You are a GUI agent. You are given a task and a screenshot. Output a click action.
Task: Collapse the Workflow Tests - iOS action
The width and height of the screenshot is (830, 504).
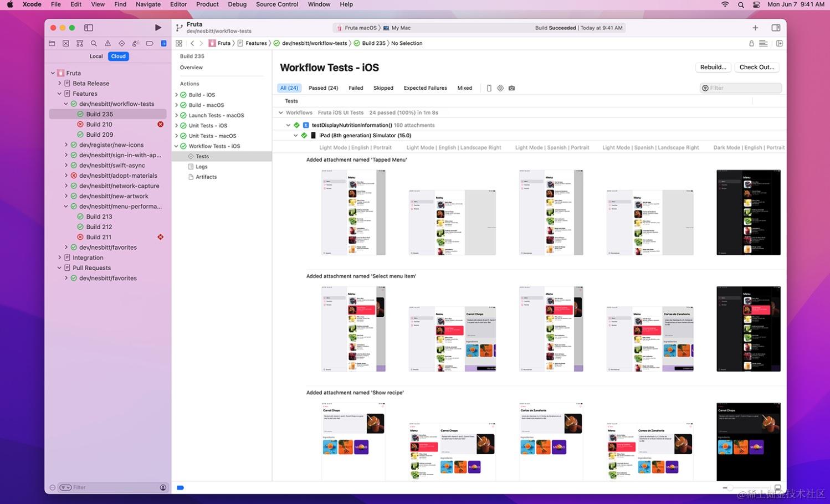(177, 146)
